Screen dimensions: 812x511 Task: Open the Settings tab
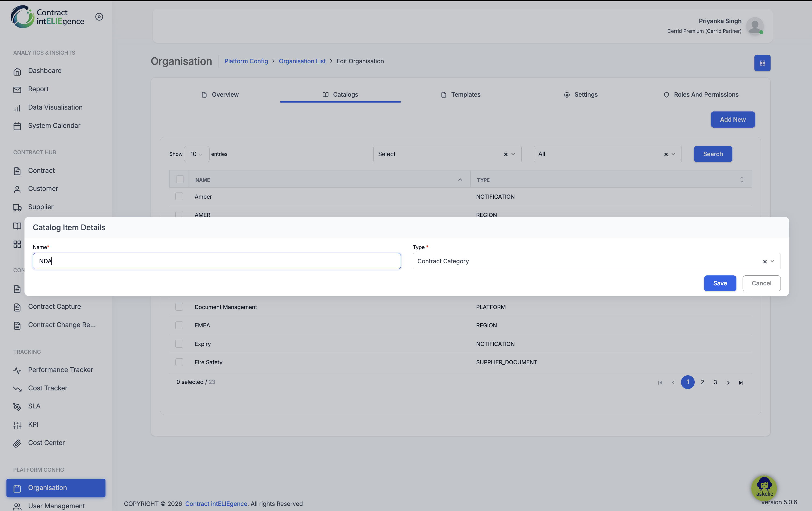coord(581,94)
